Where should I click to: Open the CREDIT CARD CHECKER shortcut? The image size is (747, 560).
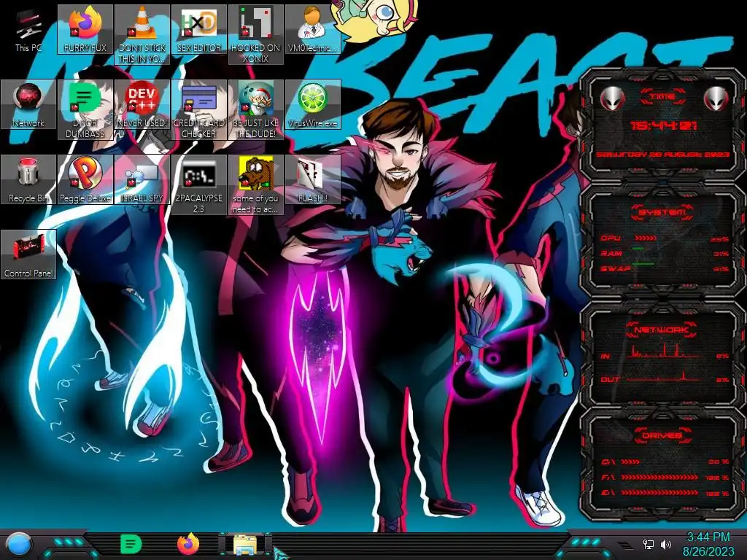(199, 109)
